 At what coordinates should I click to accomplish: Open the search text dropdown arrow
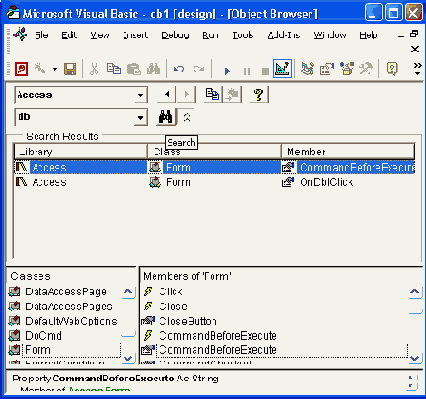(140, 117)
